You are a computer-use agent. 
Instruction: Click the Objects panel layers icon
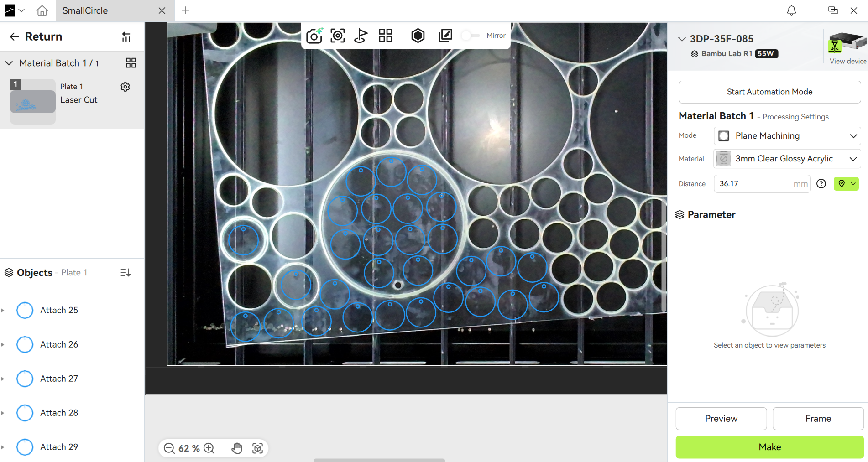click(9, 273)
